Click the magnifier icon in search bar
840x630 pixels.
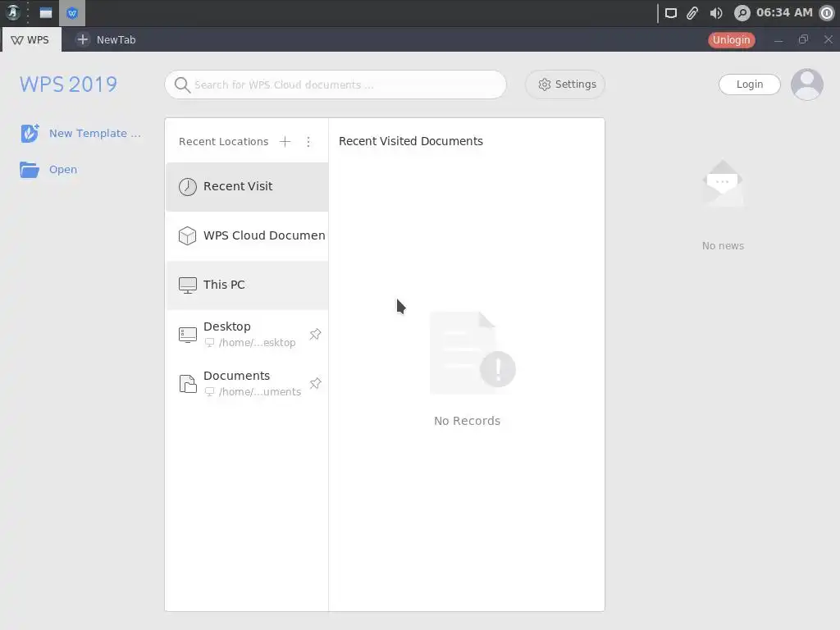pos(182,84)
